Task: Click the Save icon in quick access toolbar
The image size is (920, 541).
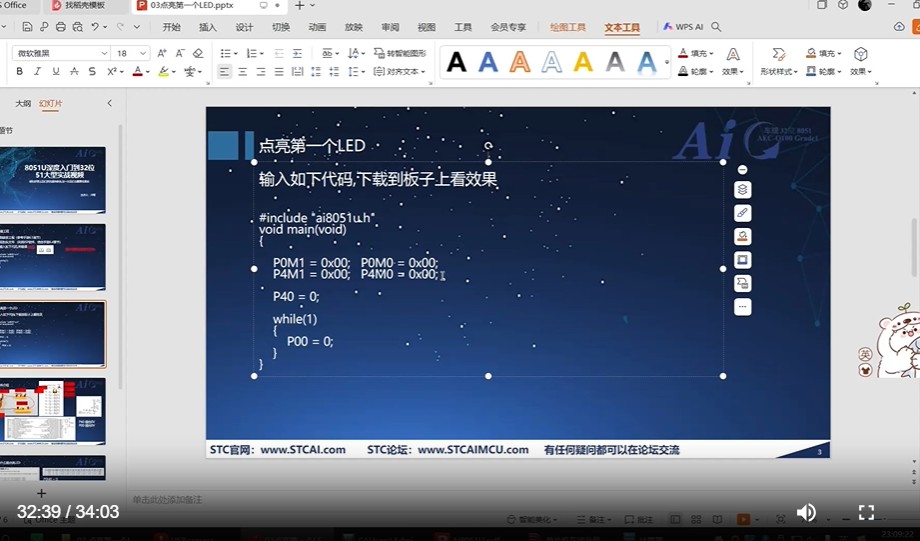Action: tap(27, 27)
